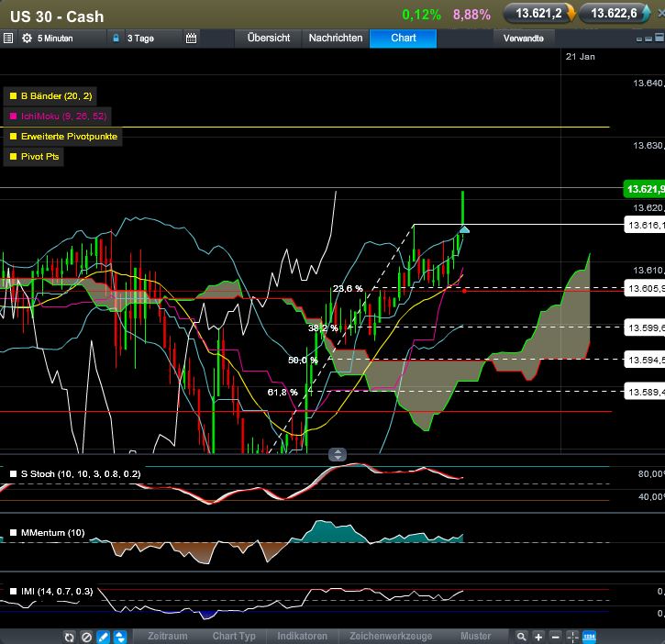Click the magnifier zoom icon

521,636
